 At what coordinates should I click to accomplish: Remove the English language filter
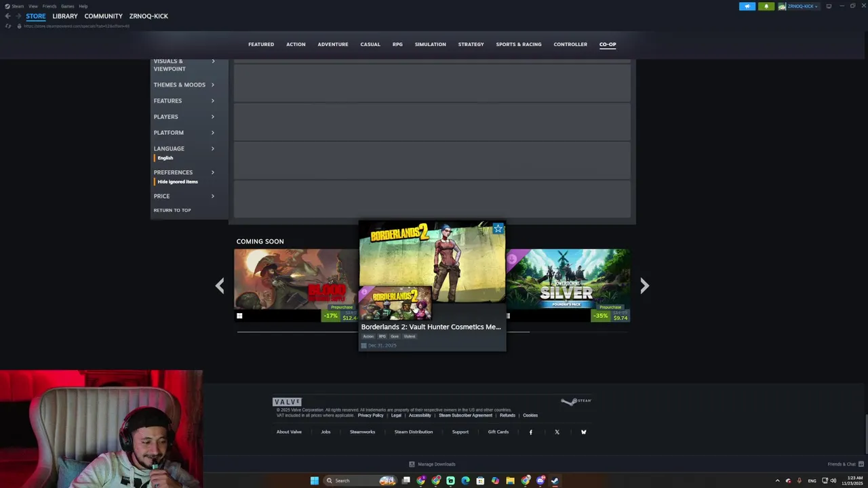tap(165, 158)
